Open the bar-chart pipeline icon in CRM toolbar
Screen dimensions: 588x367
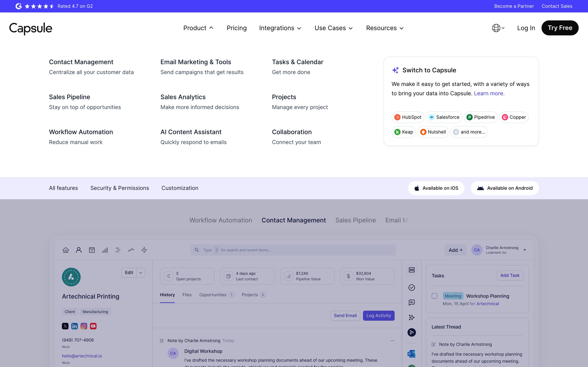coord(105,250)
